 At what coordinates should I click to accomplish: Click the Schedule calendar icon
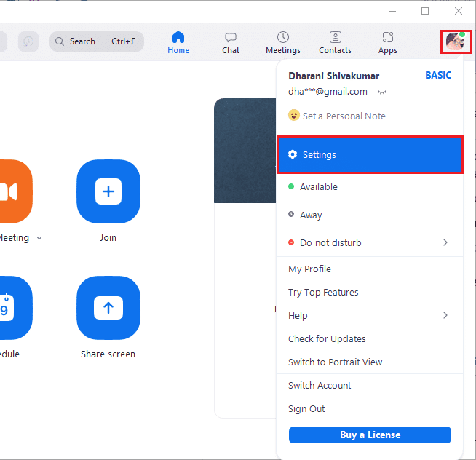pos(15,308)
